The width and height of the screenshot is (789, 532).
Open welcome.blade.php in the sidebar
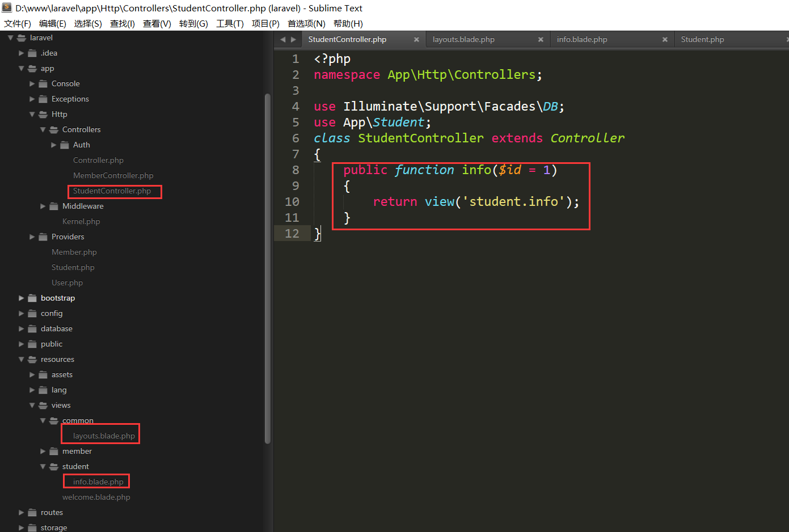pos(96,497)
